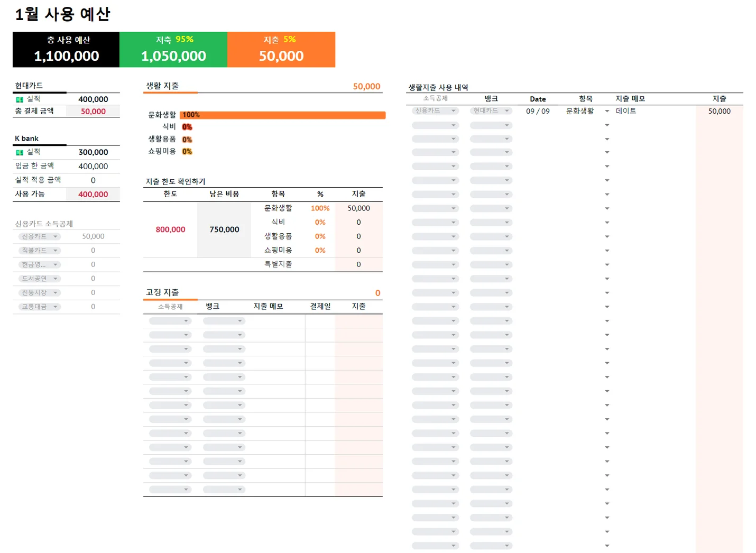Select the orange 생활 지출 total 50,000
The width and height of the screenshot is (756, 553).
366,87
